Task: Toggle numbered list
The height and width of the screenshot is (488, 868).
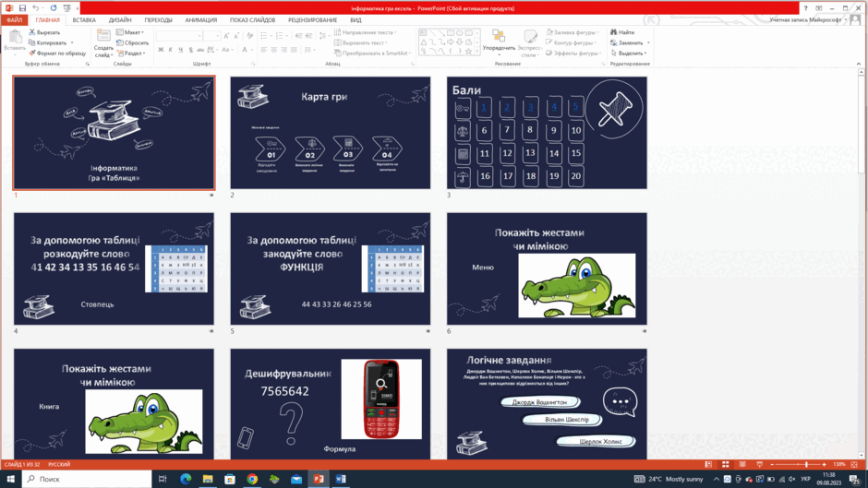Action: click(x=280, y=35)
